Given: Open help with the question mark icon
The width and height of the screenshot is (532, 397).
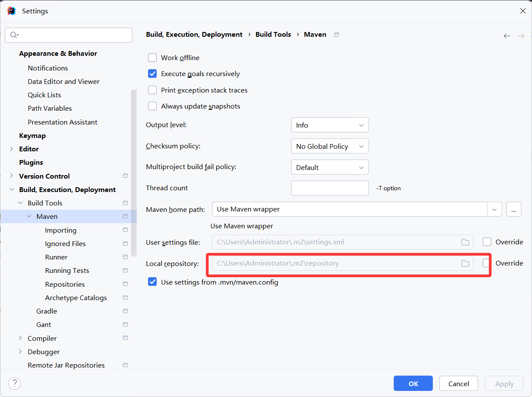Looking at the screenshot, I should tap(14, 383).
